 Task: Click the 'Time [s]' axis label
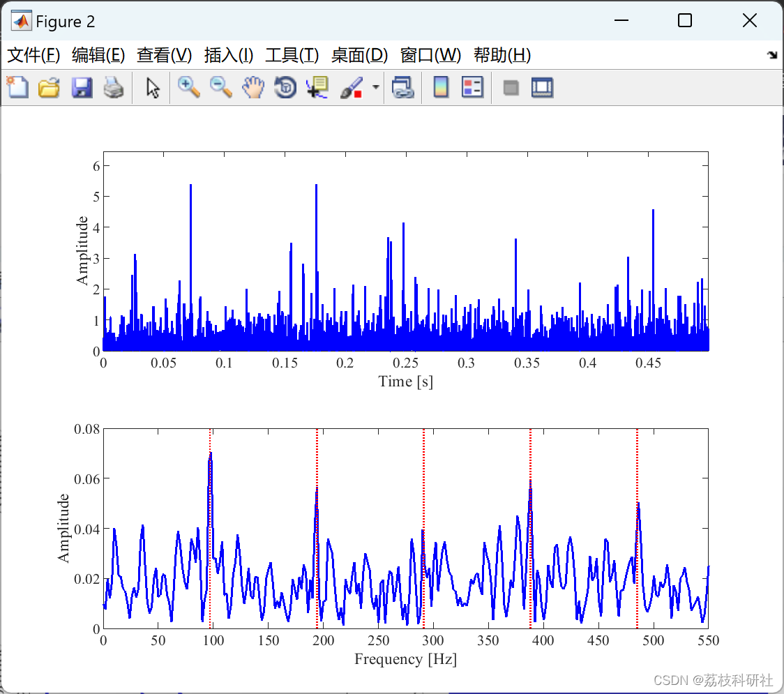[405, 382]
